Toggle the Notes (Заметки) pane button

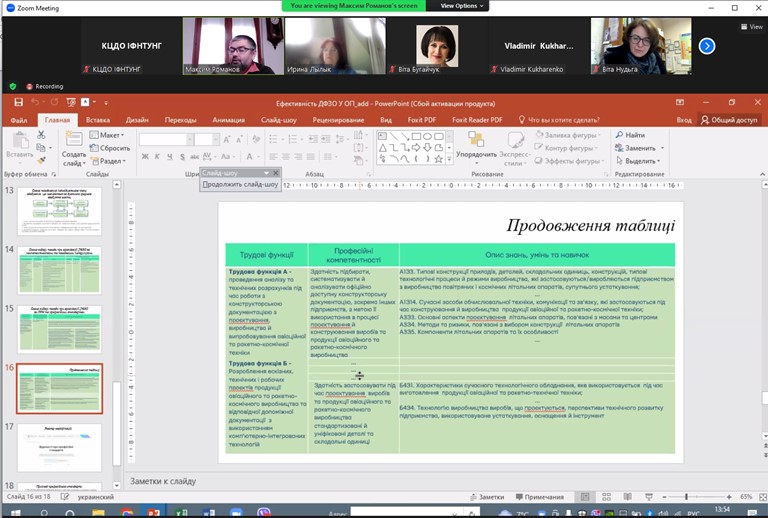486,497
